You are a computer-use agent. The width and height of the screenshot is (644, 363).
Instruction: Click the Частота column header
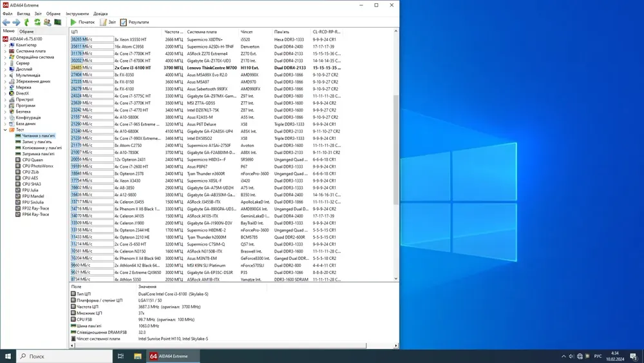(173, 32)
